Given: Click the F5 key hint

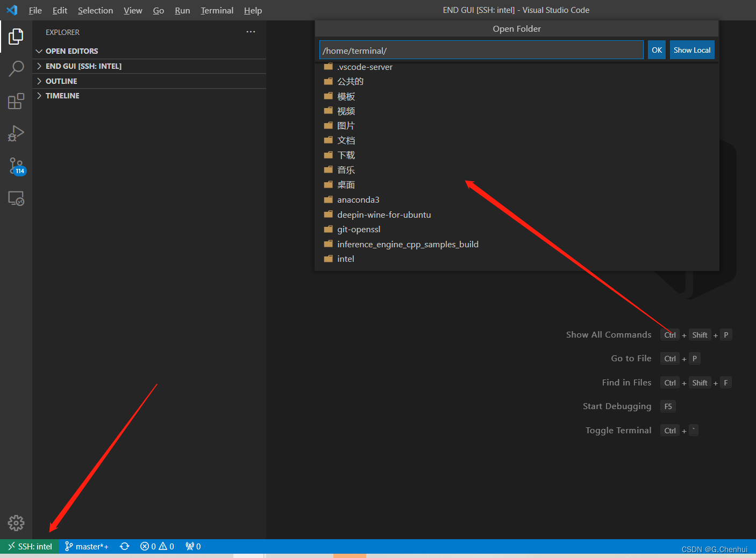Looking at the screenshot, I should click(668, 406).
